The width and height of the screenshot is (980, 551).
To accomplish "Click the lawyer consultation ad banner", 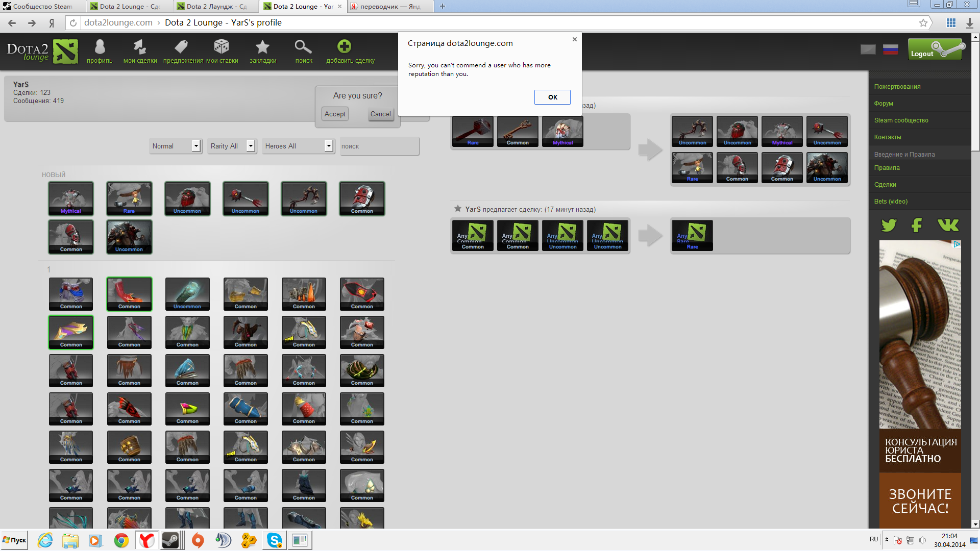I will (x=920, y=384).
